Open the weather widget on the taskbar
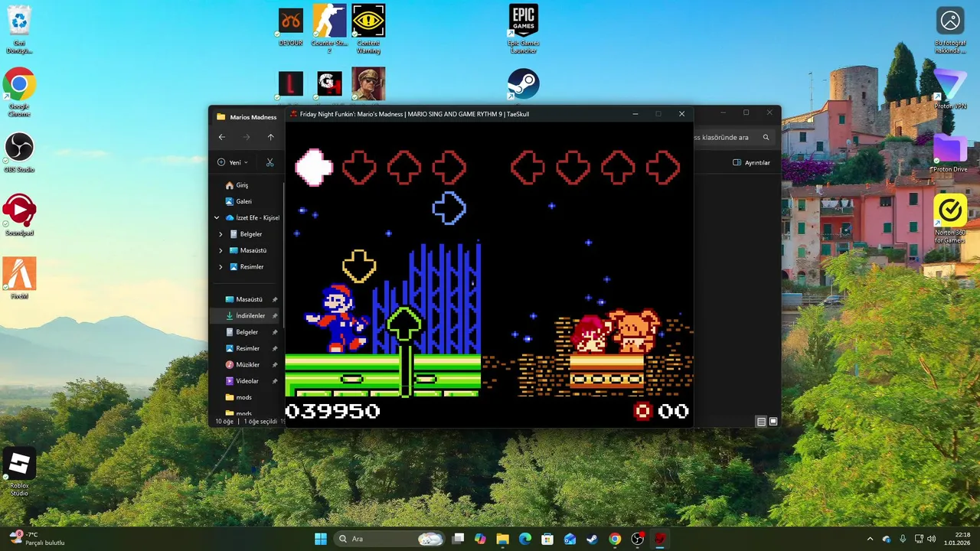Screen dimensions: 980x551 (x=37, y=539)
